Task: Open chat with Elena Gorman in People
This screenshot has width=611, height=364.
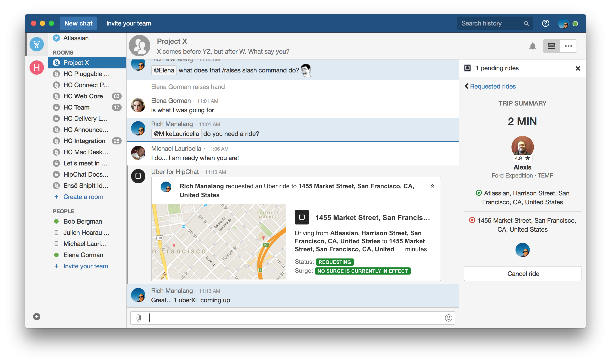Action: click(x=87, y=255)
